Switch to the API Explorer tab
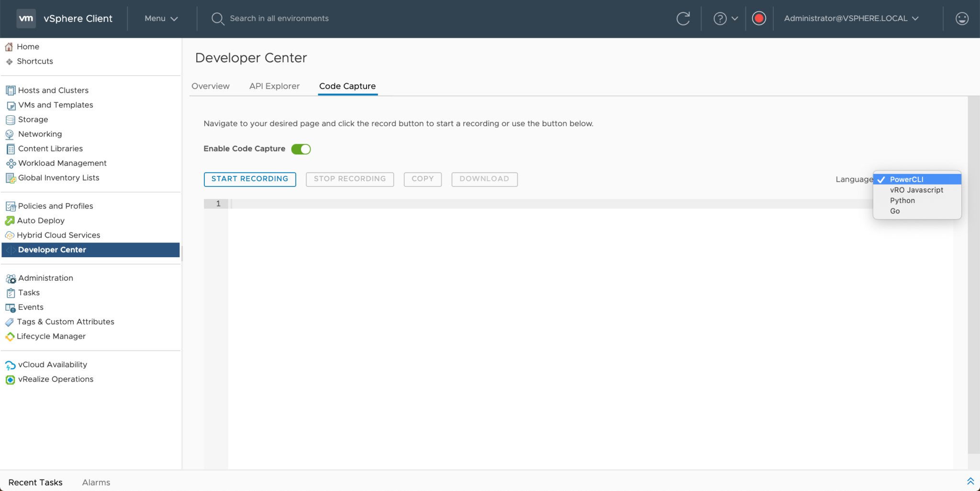 click(x=274, y=86)
